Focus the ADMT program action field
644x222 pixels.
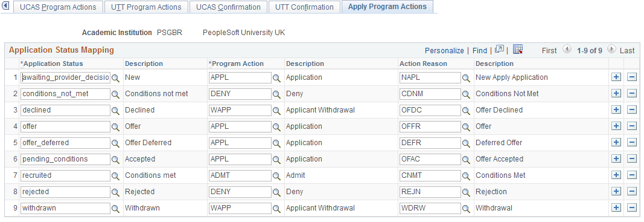(240, 175)
